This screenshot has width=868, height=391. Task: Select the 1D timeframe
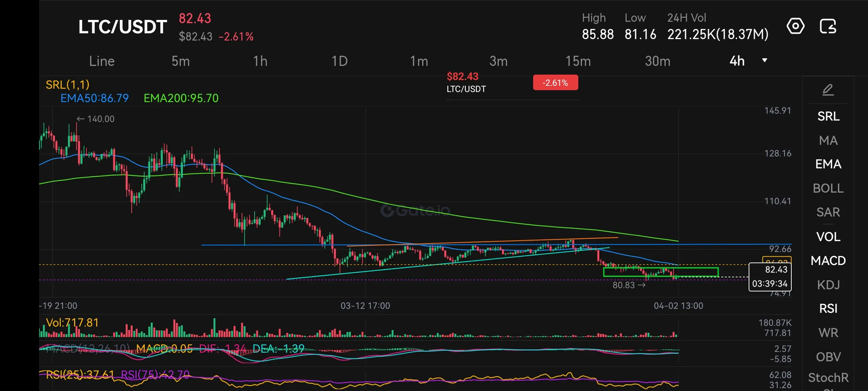click(339, 61)
